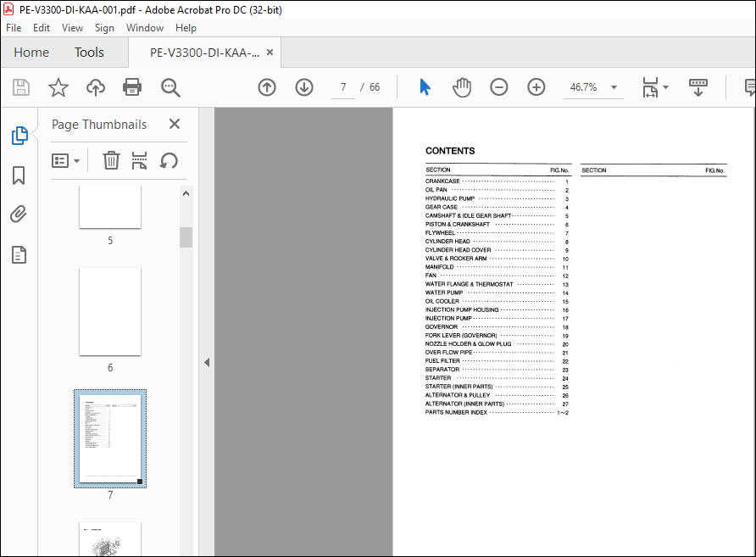Switch to the Tools tab
The width and height of the screenshot is (756, 557).
click(x=89, y=52)
